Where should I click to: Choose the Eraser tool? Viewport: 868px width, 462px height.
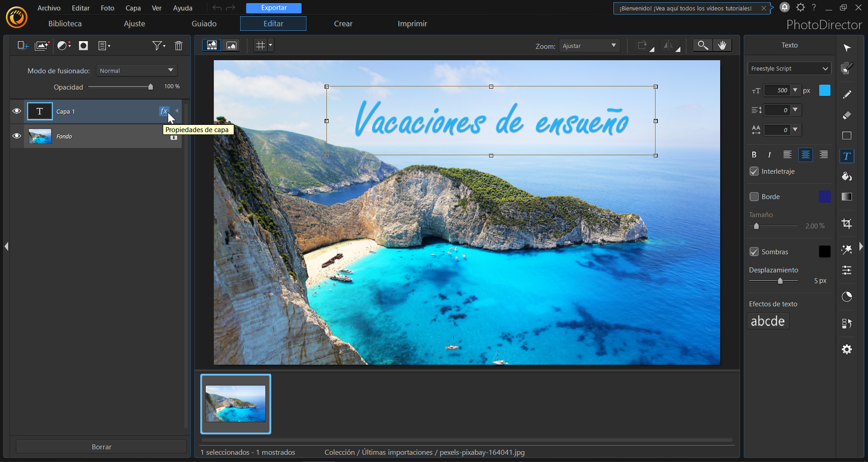[x=847, y=115]
